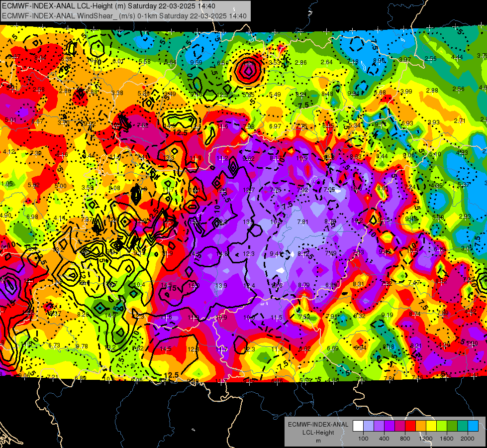Click the grid value 4.60
This screenshot has height=448, width=487.
tap(333, 380)
